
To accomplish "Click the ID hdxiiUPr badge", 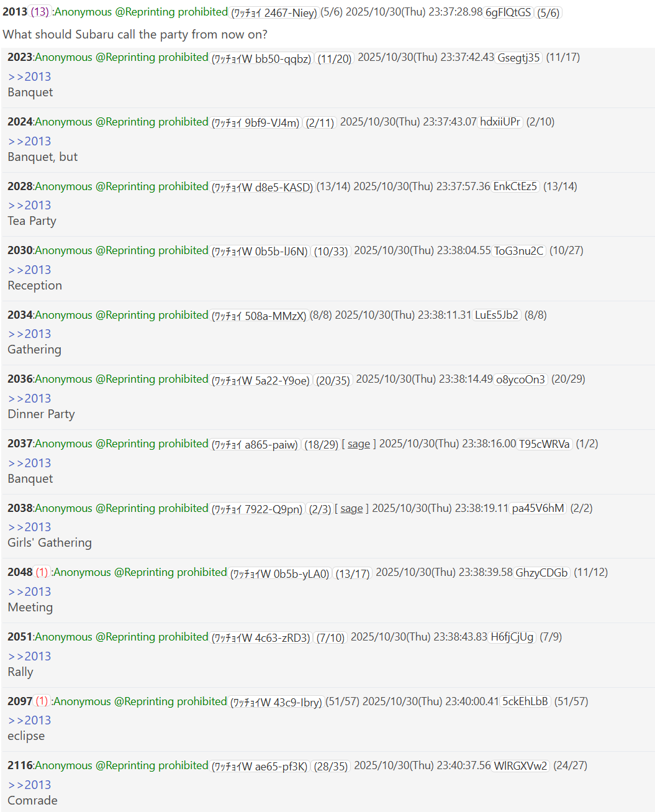I will coord(500,122).
